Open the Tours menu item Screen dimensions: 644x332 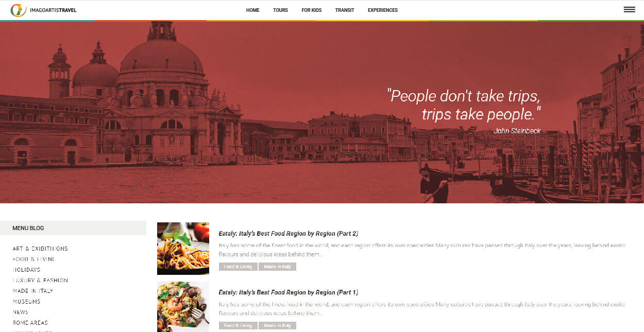click(x=280, y=10)
